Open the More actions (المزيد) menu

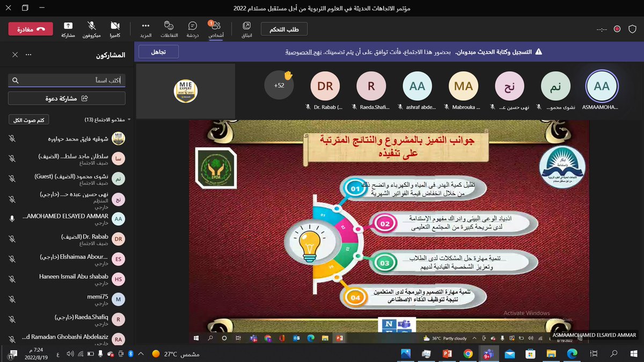[x=145, y=29]
